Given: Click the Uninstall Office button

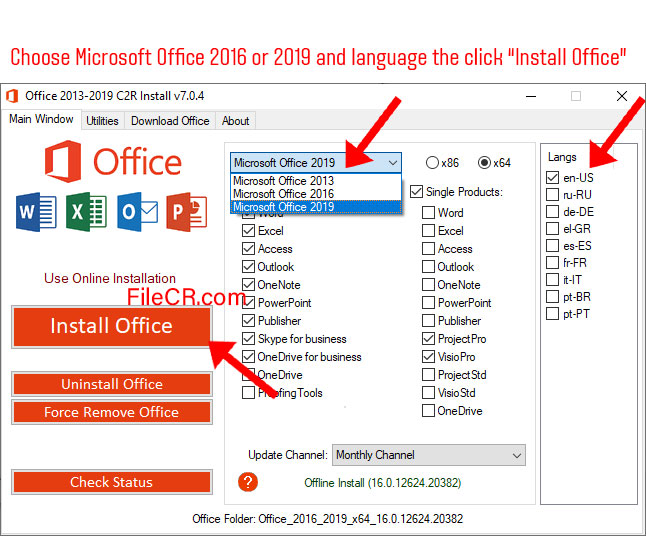Looking at the screenshot, I should click(112, 384).
